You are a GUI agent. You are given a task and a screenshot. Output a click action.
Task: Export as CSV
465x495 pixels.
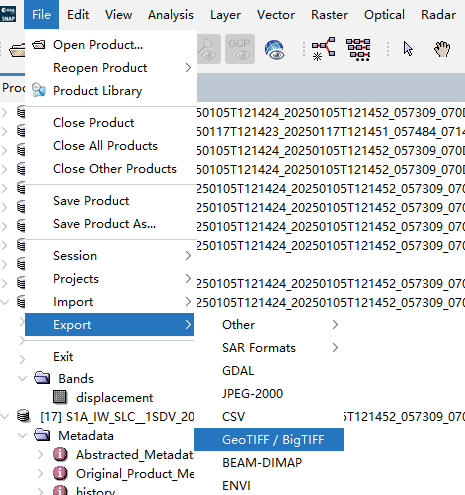click(269, 417)
